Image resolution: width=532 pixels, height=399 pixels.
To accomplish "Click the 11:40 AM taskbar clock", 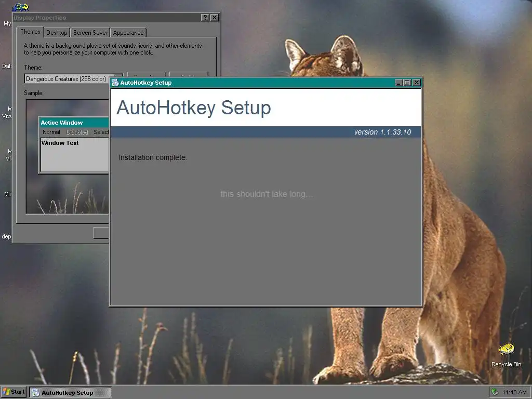I will point(514,392).
